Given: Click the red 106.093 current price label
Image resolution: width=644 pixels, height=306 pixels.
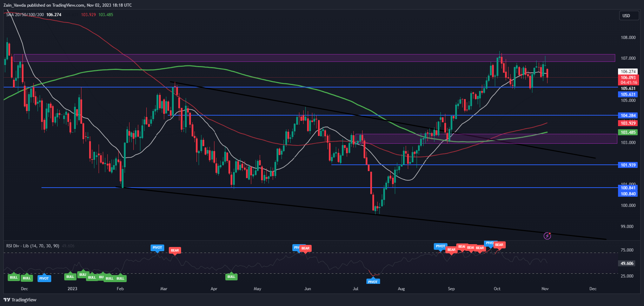Looking at the screenshot, I should 628,78.
